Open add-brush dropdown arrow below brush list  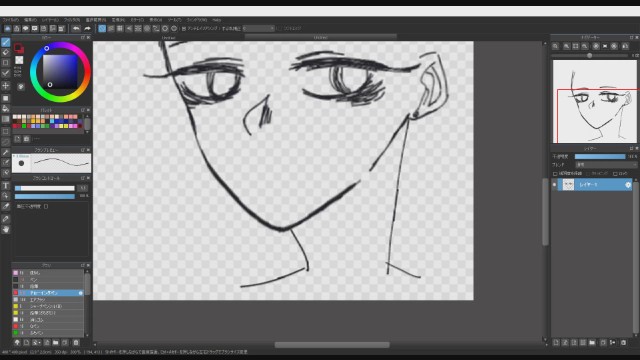(x=39, y=342)
